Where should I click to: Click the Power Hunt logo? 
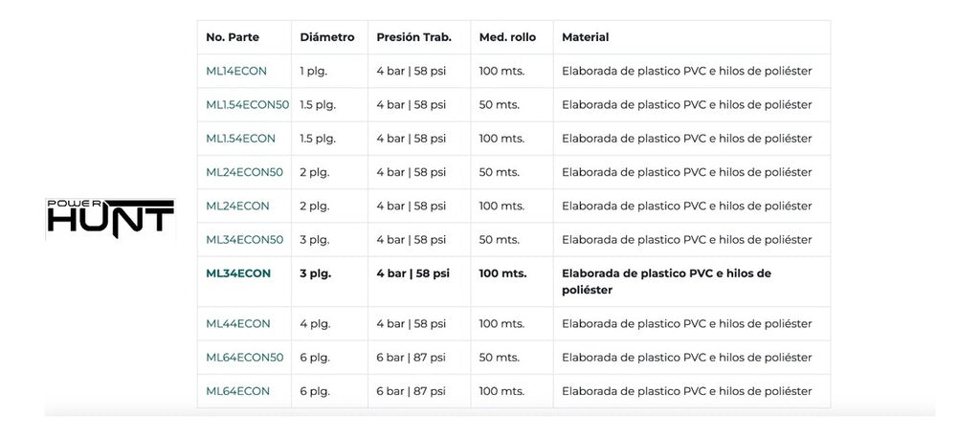click(x=110, y=218)
